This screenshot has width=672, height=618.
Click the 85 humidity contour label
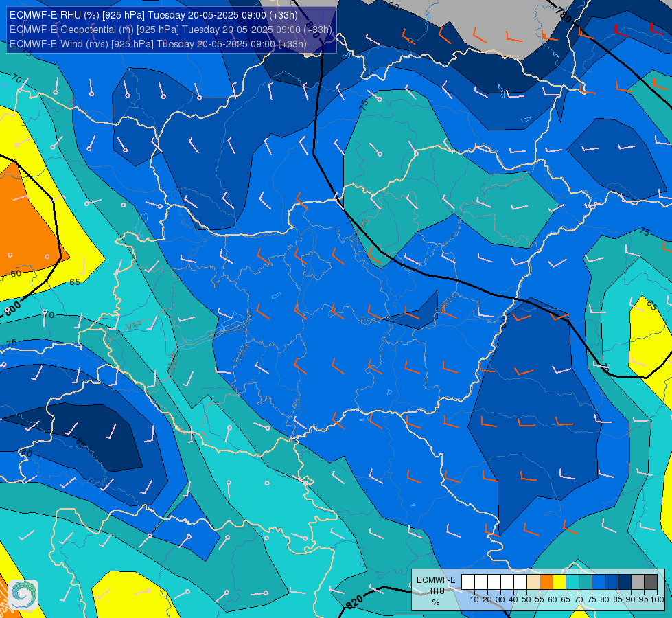point(80,443)
